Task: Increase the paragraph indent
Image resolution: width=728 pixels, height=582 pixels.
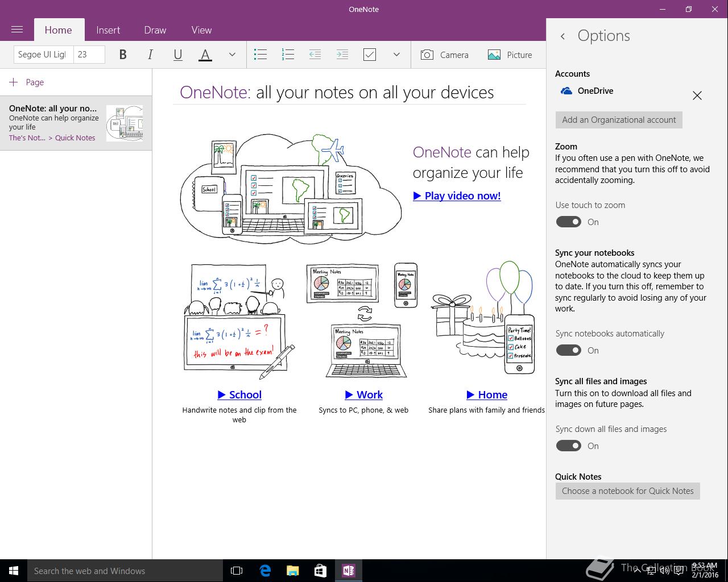Action: coord(342,55)
